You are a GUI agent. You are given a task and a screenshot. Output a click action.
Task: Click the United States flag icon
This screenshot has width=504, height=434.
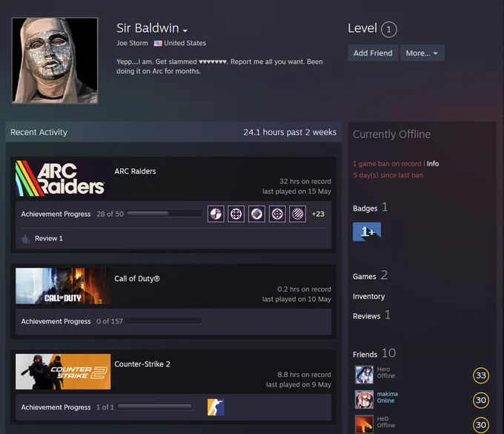point(158,43)
